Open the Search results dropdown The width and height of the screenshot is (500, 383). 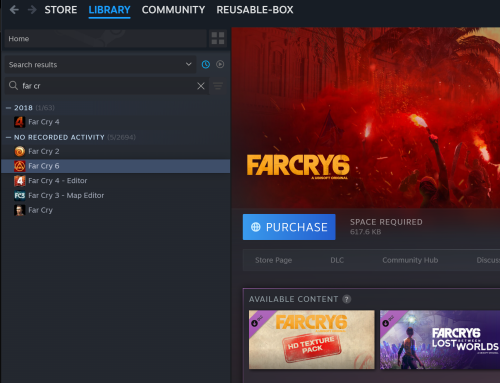100,64
